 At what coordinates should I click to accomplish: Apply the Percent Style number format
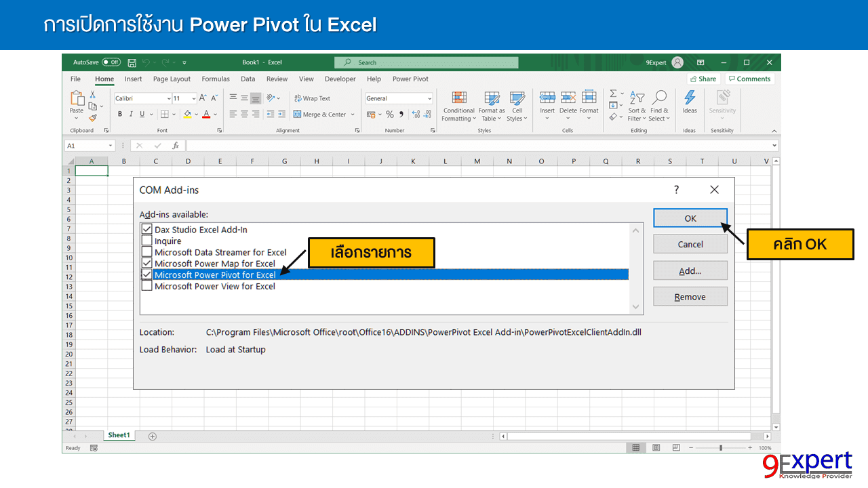[x=391, y=114]
